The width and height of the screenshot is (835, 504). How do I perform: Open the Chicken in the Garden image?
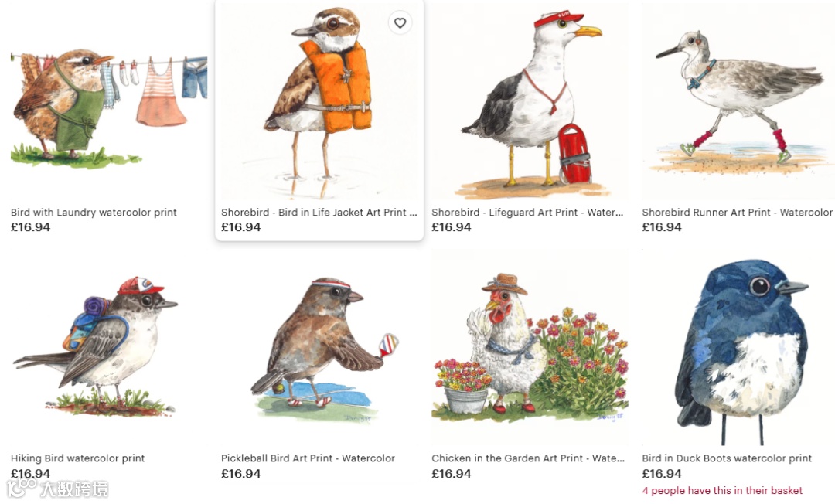pos(530,347)
